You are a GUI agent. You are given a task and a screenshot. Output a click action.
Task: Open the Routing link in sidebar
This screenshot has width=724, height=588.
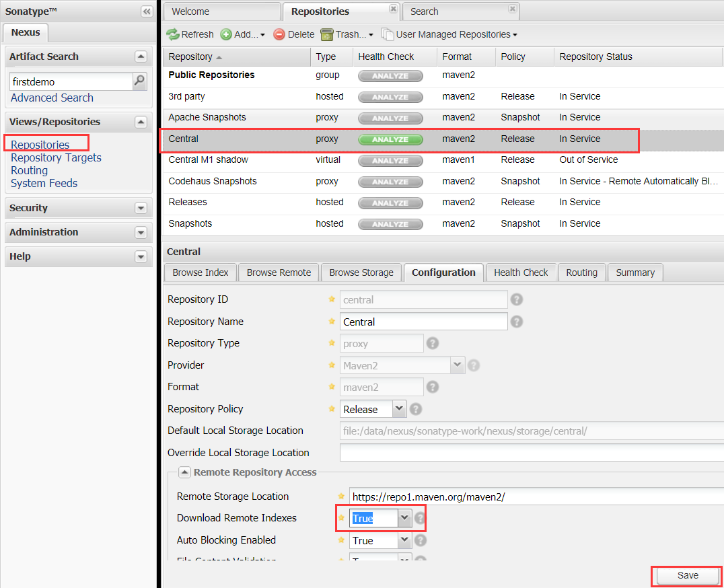(x=29, y=170)
